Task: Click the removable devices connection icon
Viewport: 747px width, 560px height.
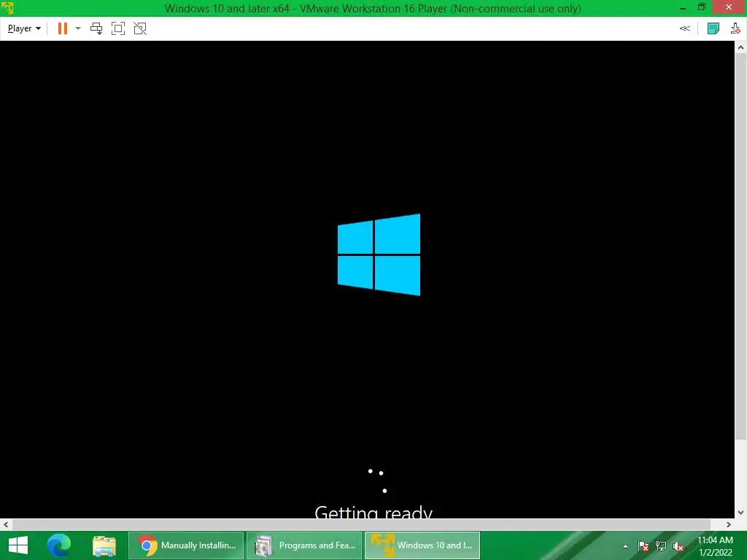Action: [x=735, y=28]
